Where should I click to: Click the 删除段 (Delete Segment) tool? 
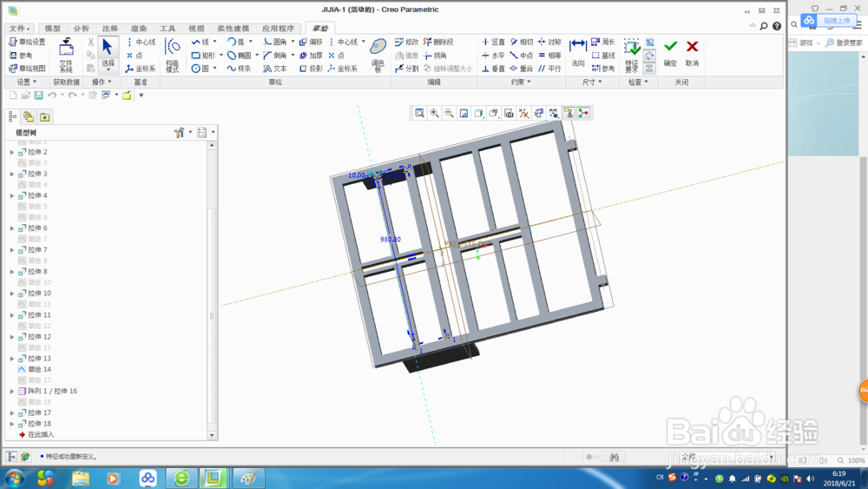pyautogui.click(x=438, y=42)
